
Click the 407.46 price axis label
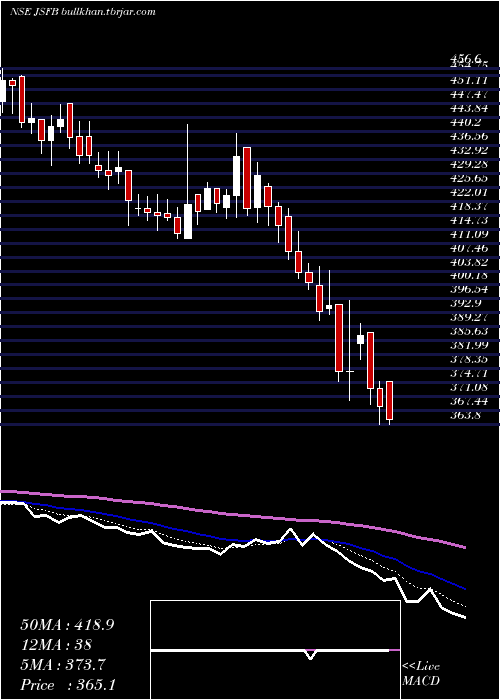(469, 248)
